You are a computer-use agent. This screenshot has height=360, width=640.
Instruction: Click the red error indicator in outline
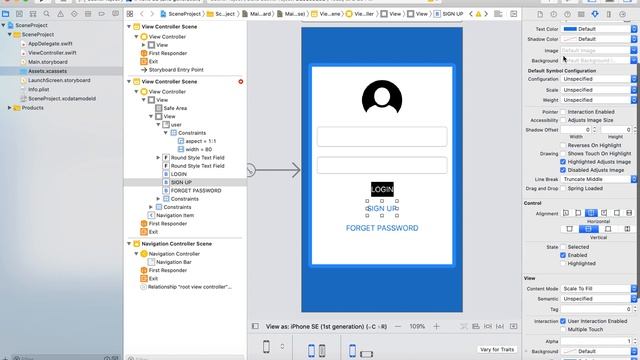click(241, 82)
